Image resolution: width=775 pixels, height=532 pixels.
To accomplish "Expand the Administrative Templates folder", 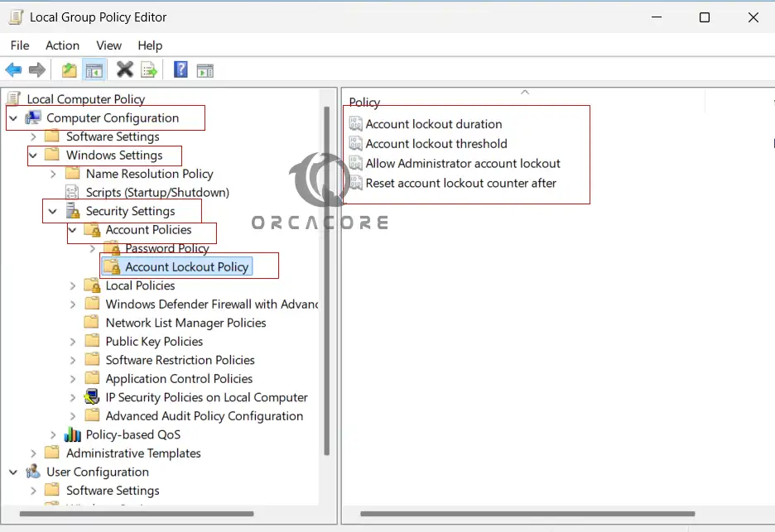I will click(x=34, y=453).
